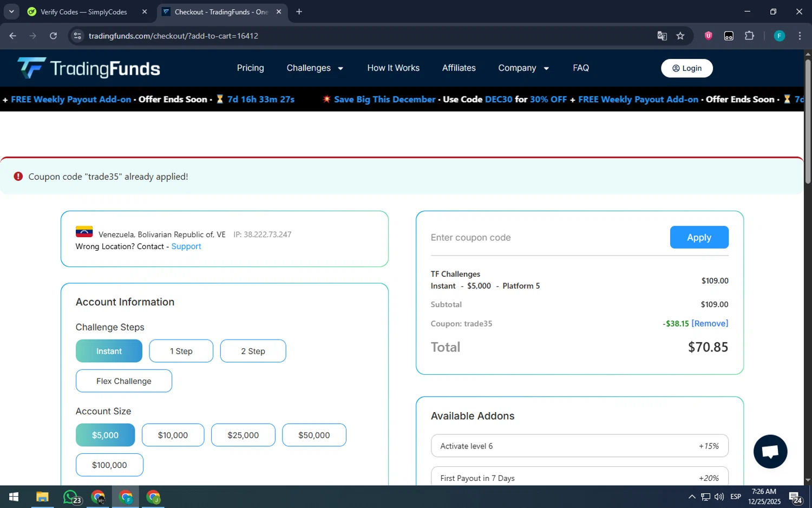Open a new browser tab

click(x=299, y=11)
